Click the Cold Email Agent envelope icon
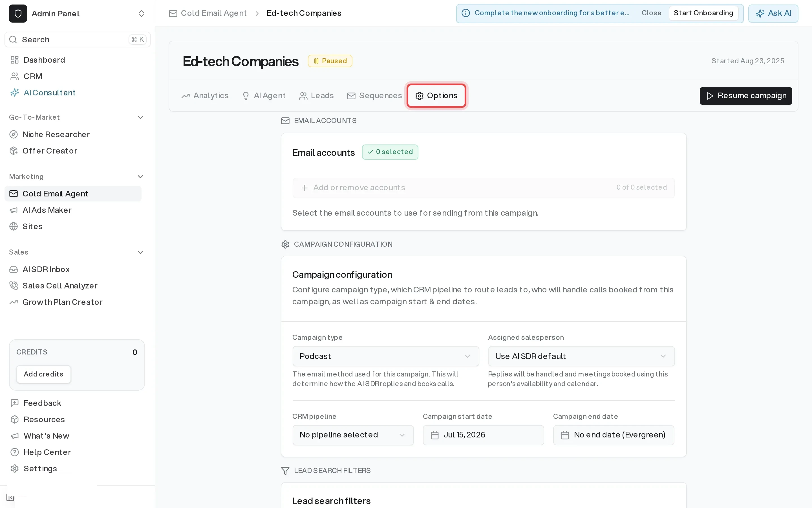 click(x=14, y=194)
